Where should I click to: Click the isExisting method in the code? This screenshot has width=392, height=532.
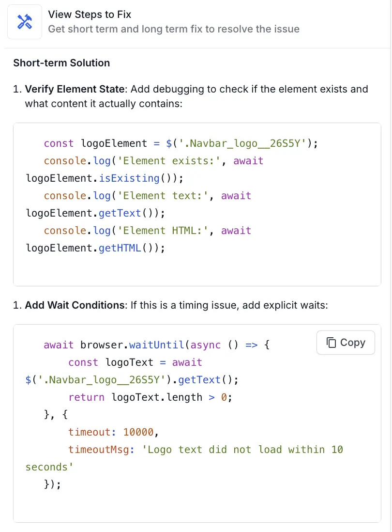[129, 178]
